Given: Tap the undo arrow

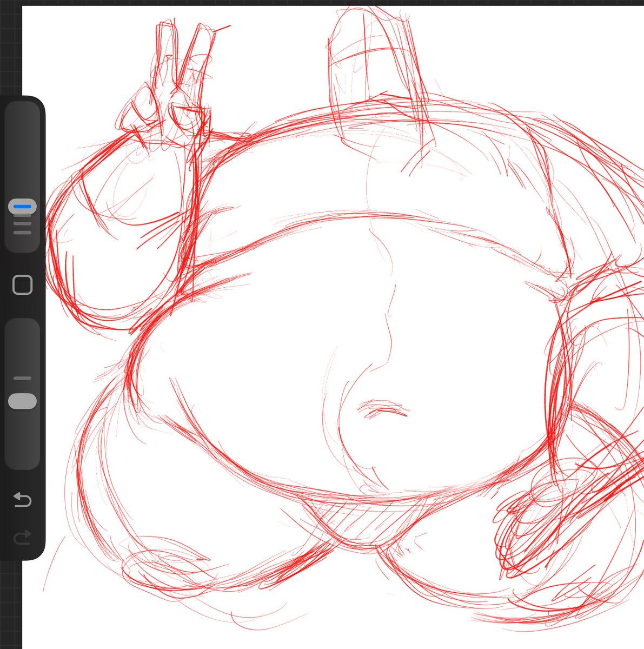Looking at the screenshot, I should tap(22, 499).
